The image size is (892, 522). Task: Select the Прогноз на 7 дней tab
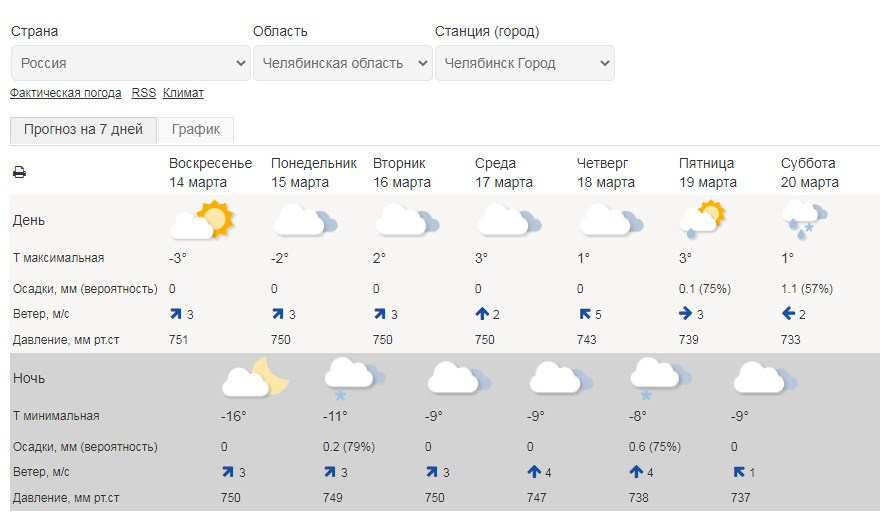coord(83,130)
